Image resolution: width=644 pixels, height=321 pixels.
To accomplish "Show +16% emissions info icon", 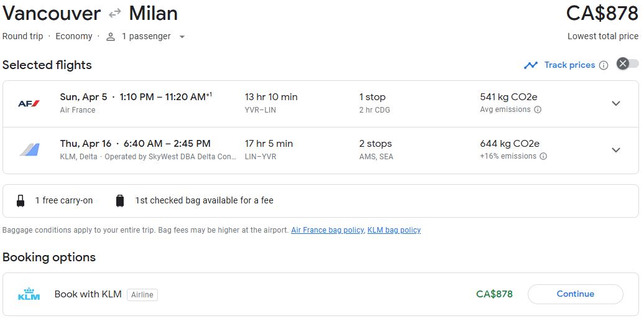I will (x=543, y=156).
